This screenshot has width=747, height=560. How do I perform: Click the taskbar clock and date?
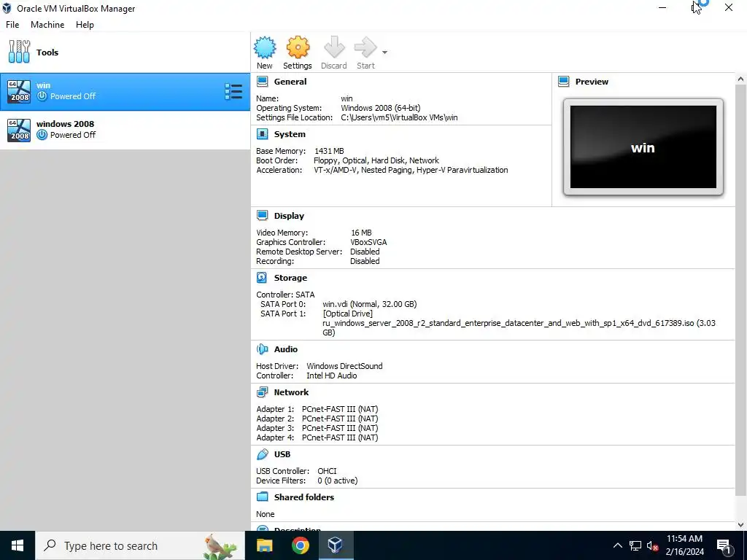pyautogui.click(x=684, y=545)
